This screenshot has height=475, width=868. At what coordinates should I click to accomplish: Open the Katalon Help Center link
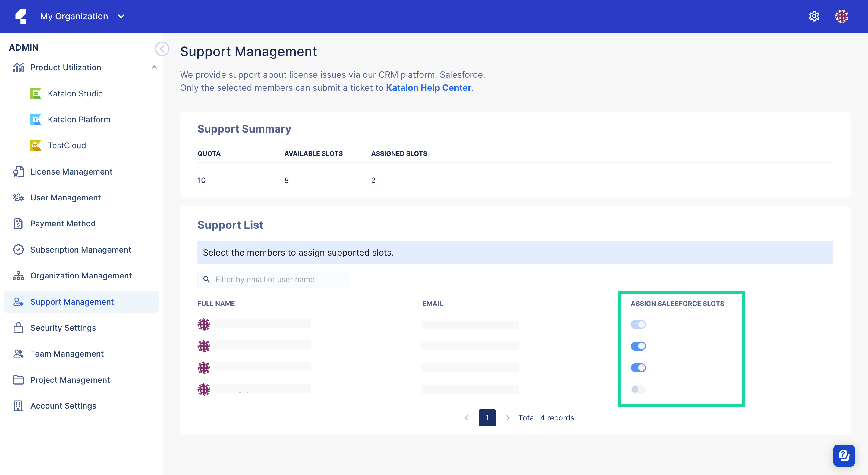tap(428, 88)
